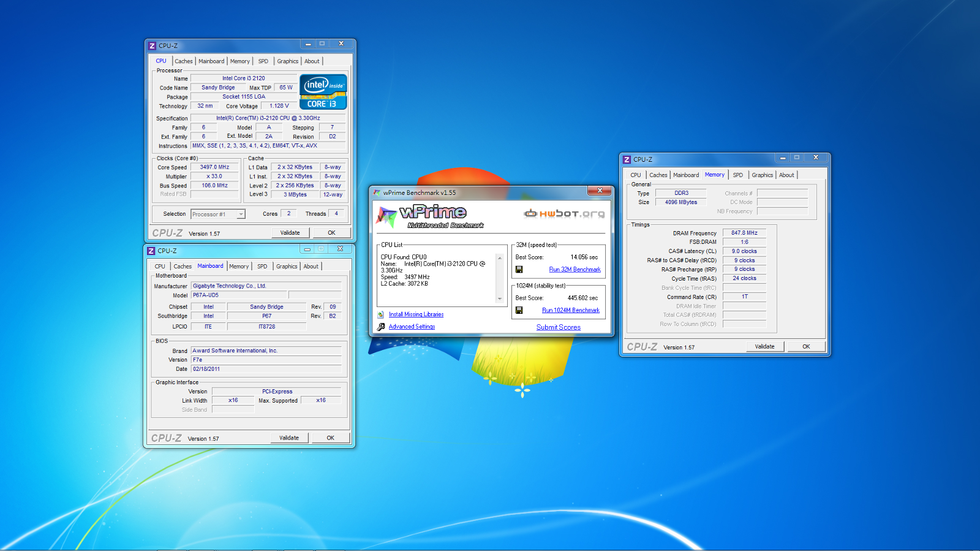This screenshot has height=551, width=980.
Task: Select Caches tab in the Mainboard window
Action: click(183, 267)
